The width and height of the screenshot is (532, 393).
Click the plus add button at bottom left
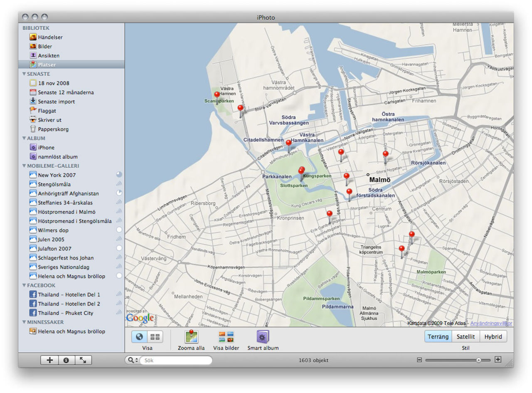point(49,361)
